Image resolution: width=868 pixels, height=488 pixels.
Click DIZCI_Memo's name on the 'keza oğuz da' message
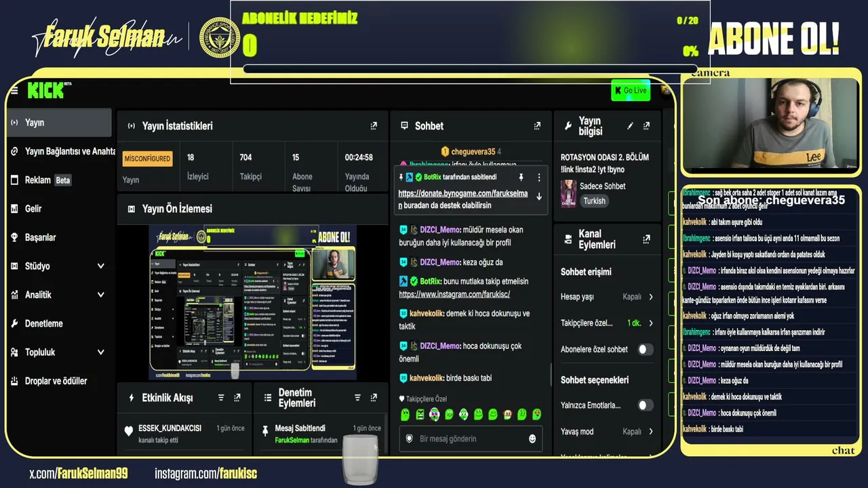tap(440, 262)
